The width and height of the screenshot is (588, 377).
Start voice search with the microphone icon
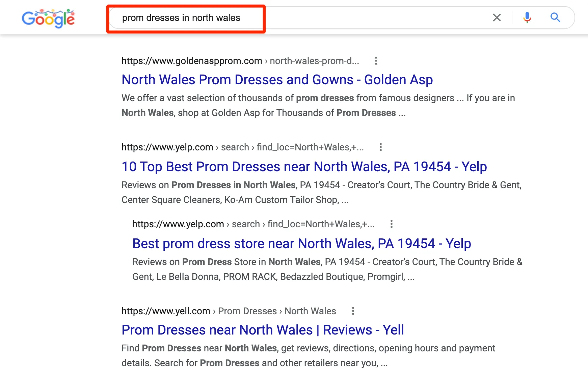pos(527,18)
